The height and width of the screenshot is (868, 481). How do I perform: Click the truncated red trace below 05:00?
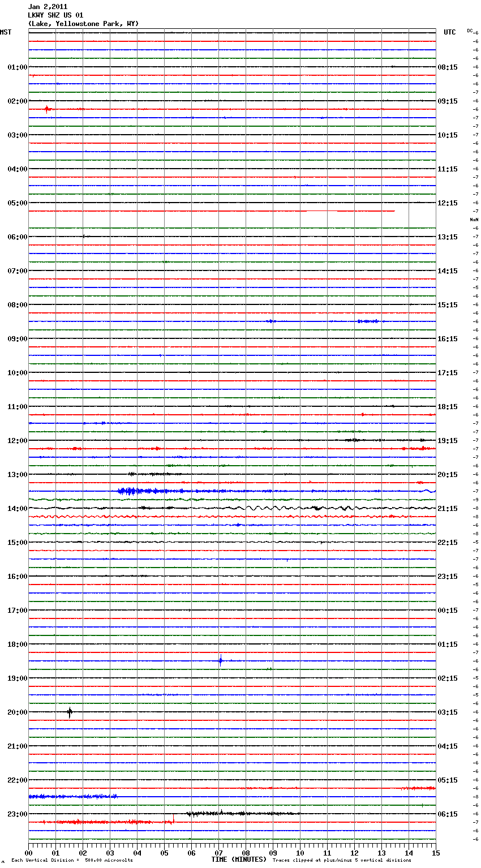click(x=212, y=211)
